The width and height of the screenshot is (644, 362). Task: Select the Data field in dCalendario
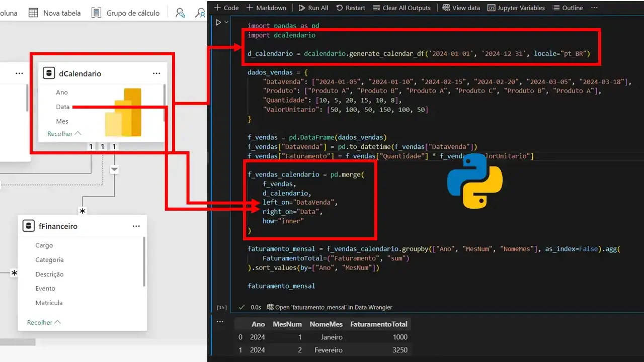[x=62, y=107]
